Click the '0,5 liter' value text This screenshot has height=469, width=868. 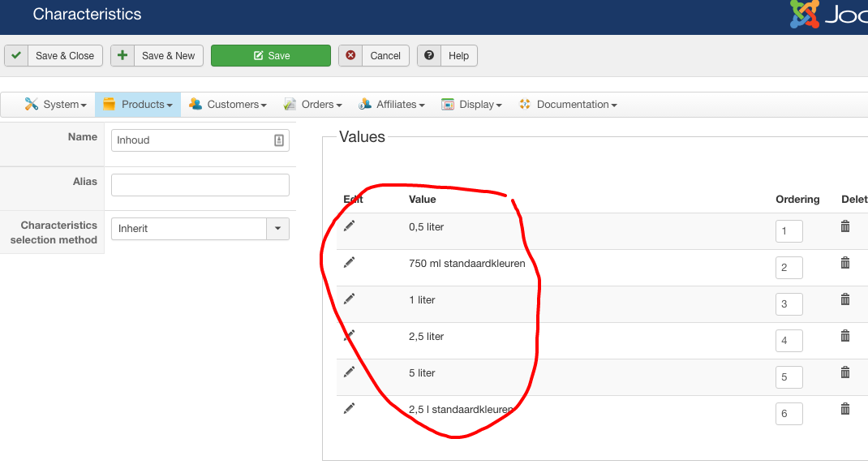[x=426, y=227]
